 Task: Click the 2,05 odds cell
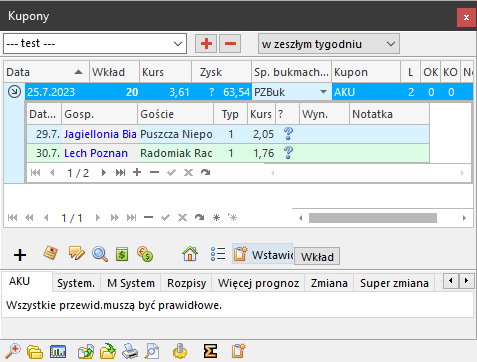pyautogui.click(x=262, y=134)
